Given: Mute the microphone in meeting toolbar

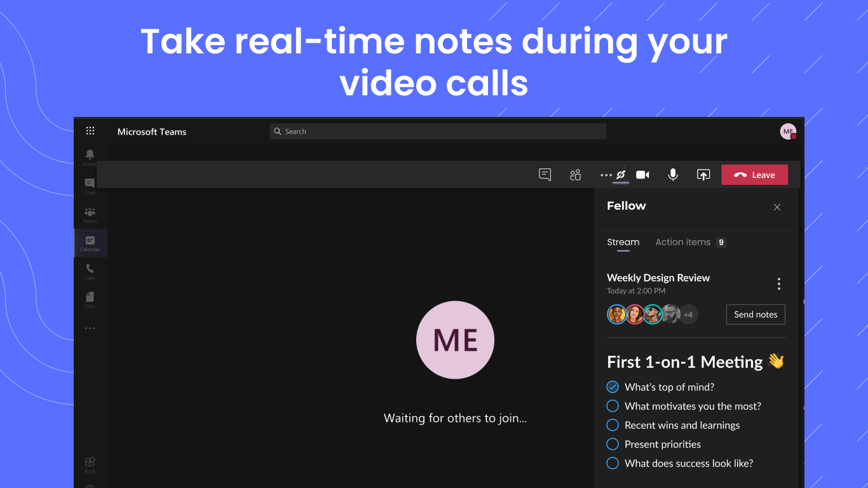Looking at the screenshot, I should pyautogui.click(x=673, y=175).
